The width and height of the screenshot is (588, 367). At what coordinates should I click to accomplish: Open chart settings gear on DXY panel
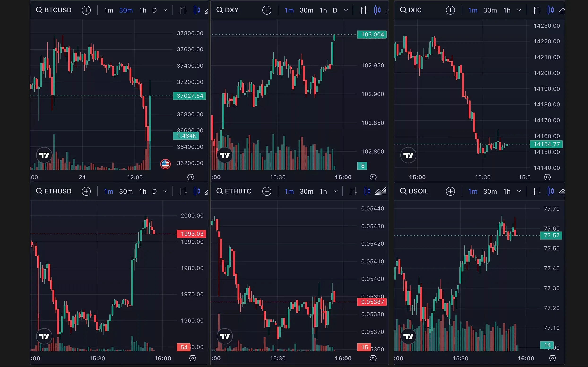point(373,177)
